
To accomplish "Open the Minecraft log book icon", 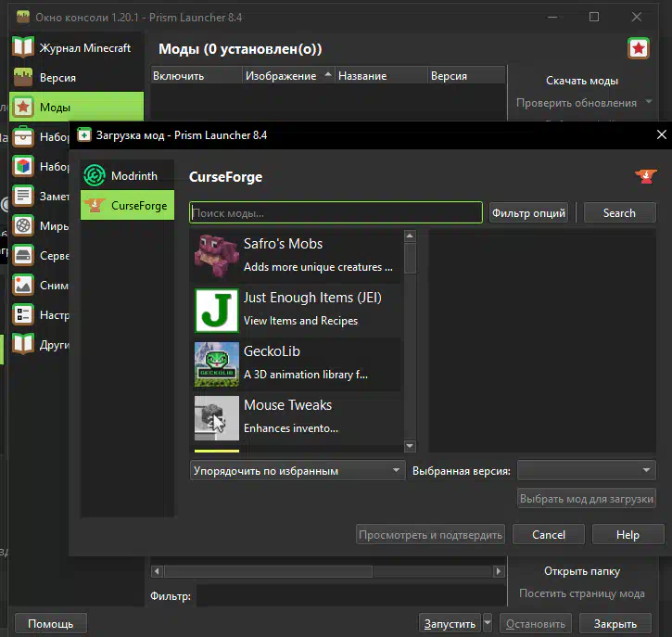I will [x=23, y=47].
